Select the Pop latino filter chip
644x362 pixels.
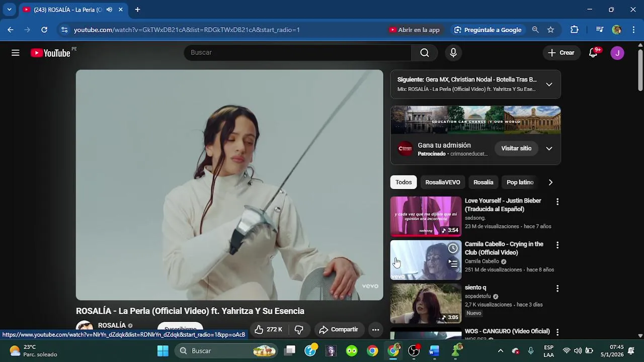[x=520, y=182]
